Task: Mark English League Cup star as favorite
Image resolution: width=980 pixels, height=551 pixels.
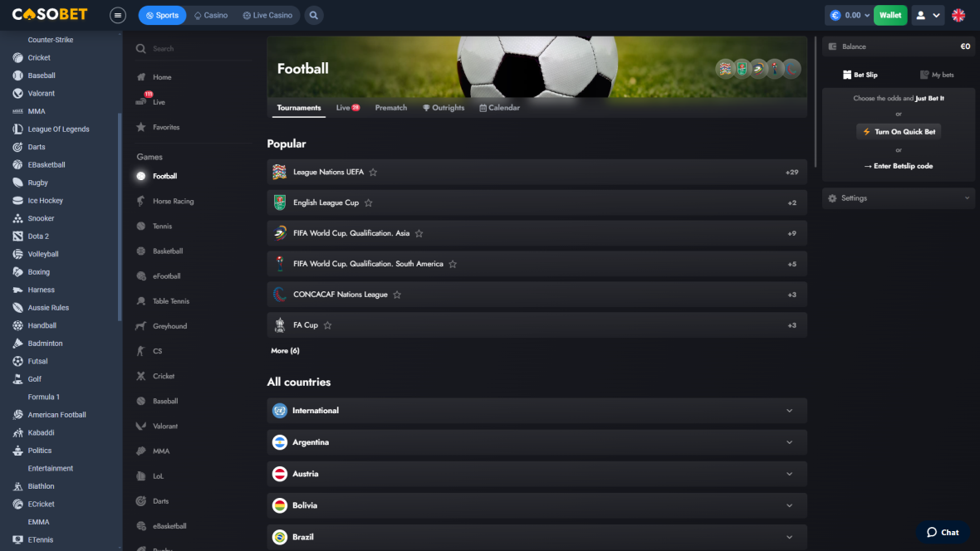Action: point(368,202)
